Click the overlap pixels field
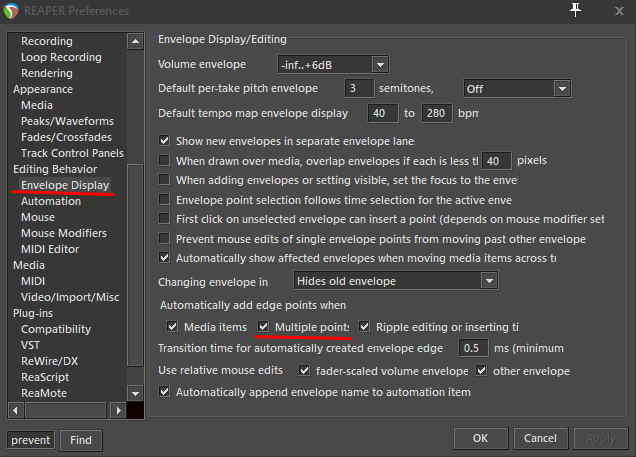Screen dimensions: 636x457 (496, 161)
